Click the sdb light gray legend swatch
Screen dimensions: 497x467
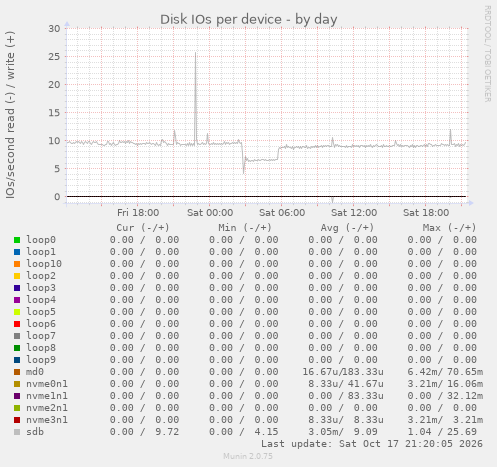click(17, 432)
